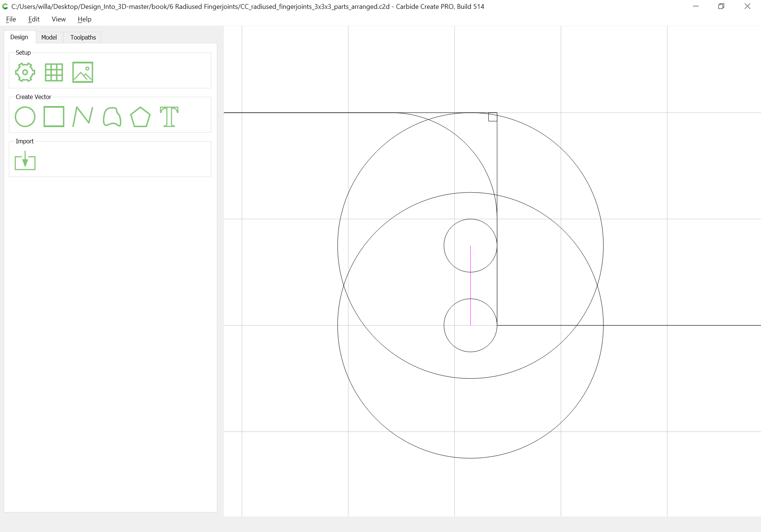The width and height of the screenshot is (761, 532).
Task: Open the Help menu
Action: (85, 19)
